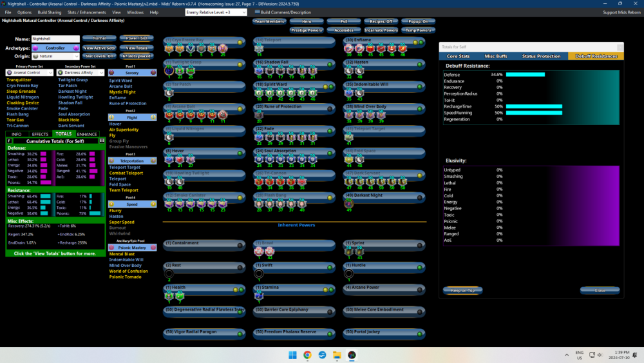Click the first enhancement slot of Cryo Freeze Ray
The width and height of the screenshot is (644, 363).
(x=169, y=49)
